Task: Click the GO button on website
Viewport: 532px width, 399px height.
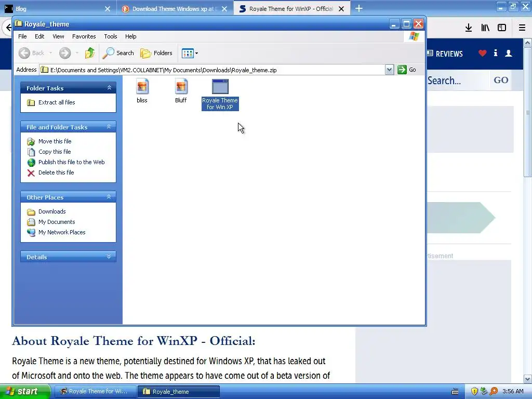Action: coord(501,81)
